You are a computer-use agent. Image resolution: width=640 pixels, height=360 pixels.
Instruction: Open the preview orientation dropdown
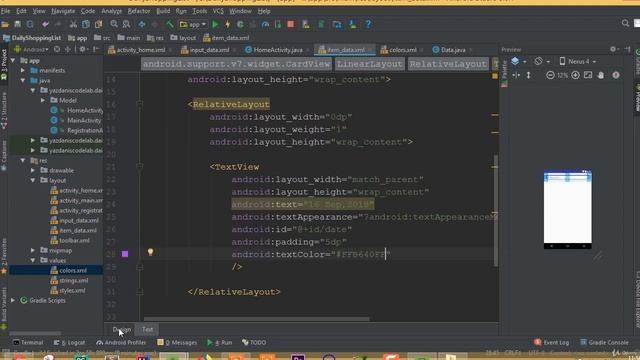pos(541,61)
